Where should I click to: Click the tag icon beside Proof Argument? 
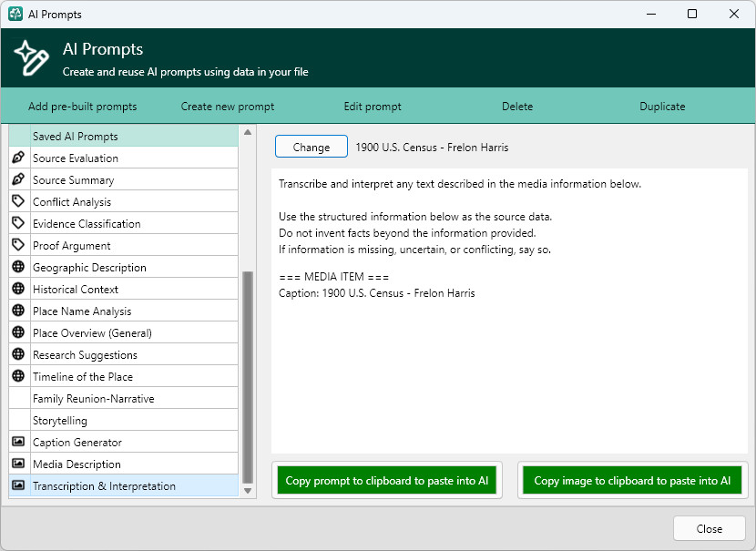(x=18, y=245)
